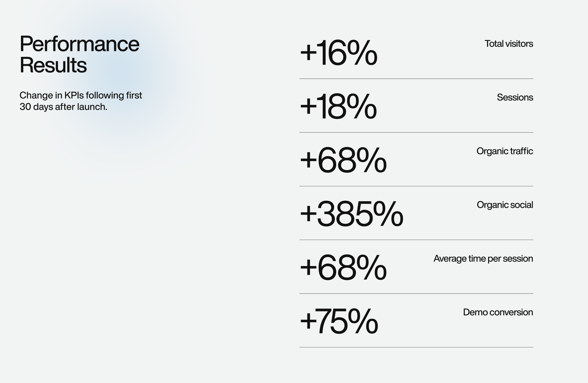Click the +68% figure for Organic traffic

coord(343,161)
